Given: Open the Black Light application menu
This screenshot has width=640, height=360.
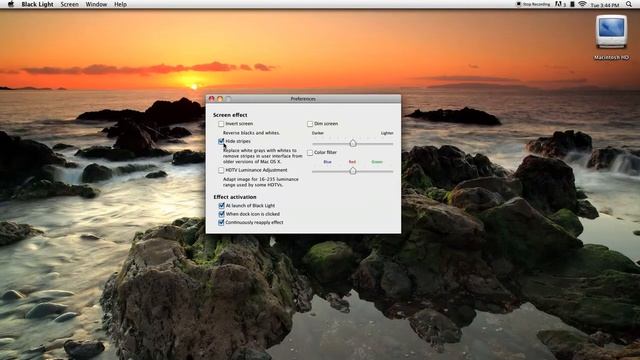Looking at the screenshot, I should 37,4.
